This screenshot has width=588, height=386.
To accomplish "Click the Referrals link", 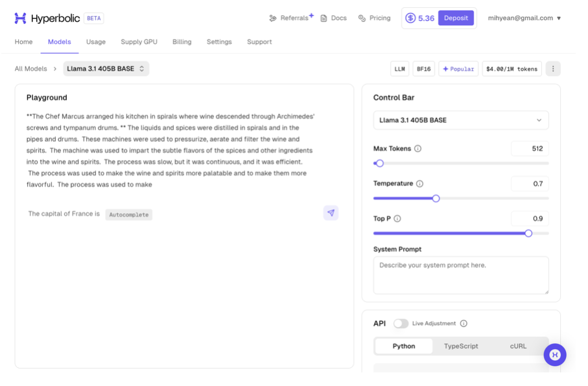I will (x=294, y=18).
